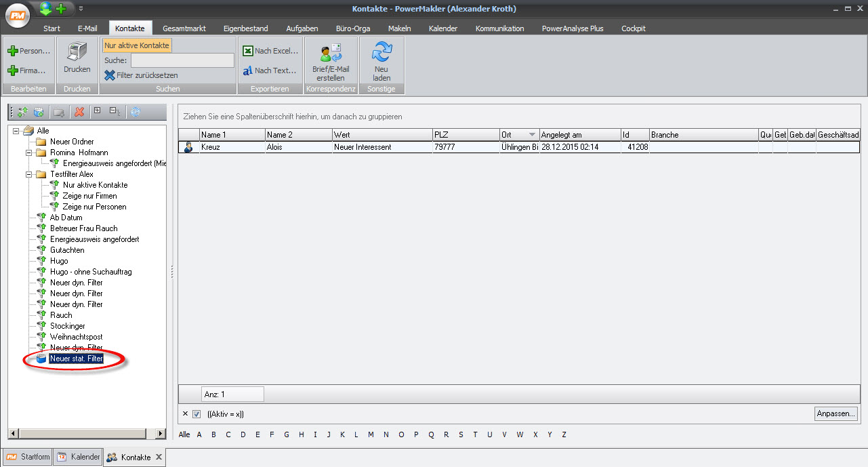
Task: Export contacts with Nach Excel…
Action: coord(270,51)
